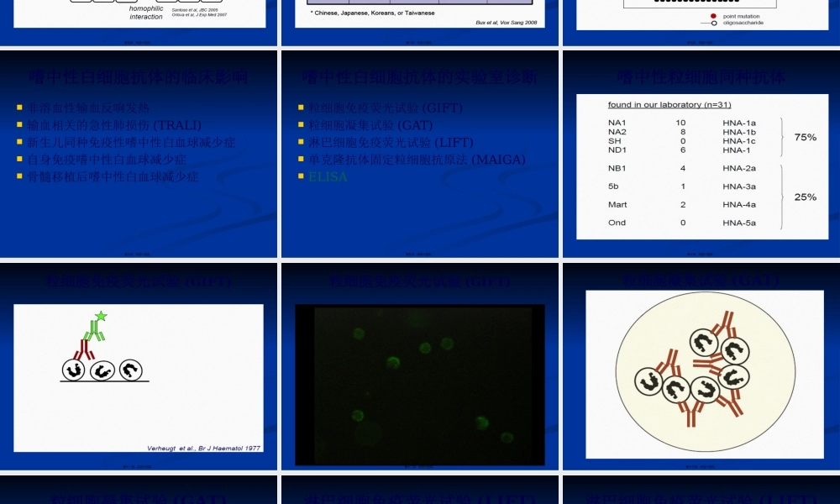Click the green star in the GIFT diagram

[x=102, y=317]
